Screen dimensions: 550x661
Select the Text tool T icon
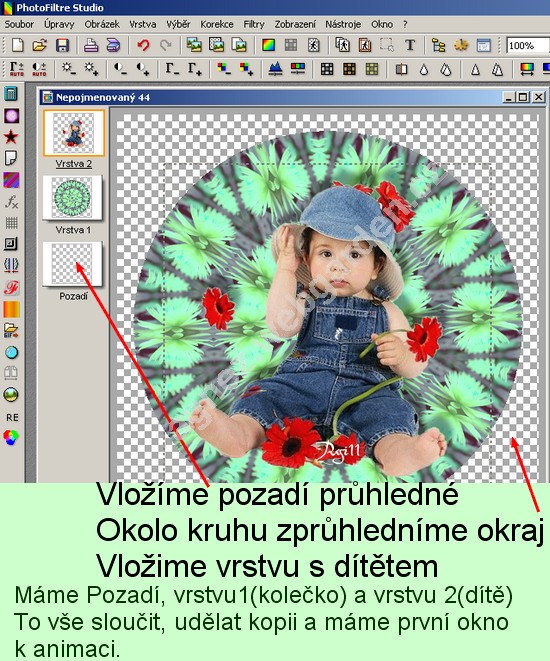point(410,45)
